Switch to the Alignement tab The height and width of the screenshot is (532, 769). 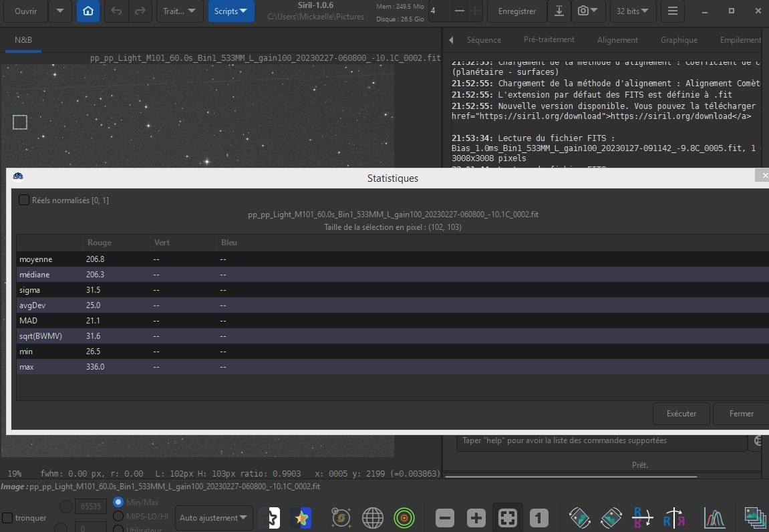pyautogui.click(x=617, y=40)
